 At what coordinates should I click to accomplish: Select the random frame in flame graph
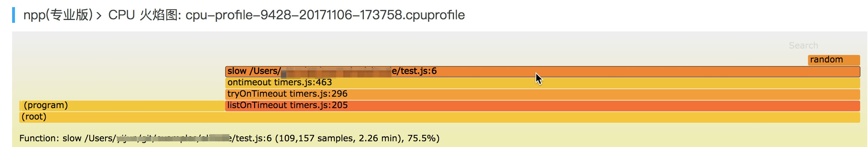click(x=834, y=60)
